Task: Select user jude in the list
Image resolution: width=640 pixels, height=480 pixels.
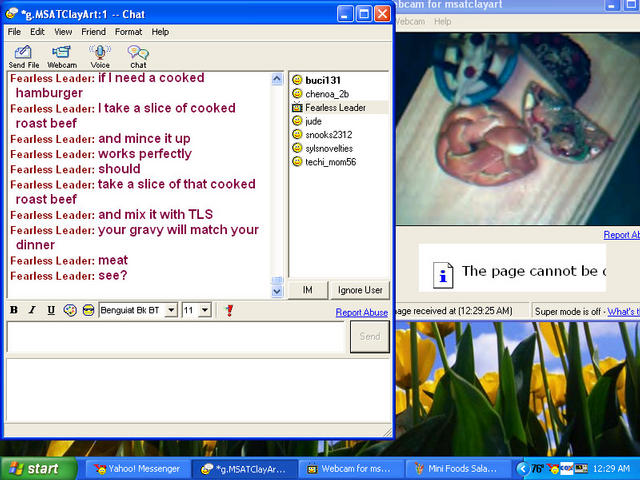Action: click(x=313, y=121)
